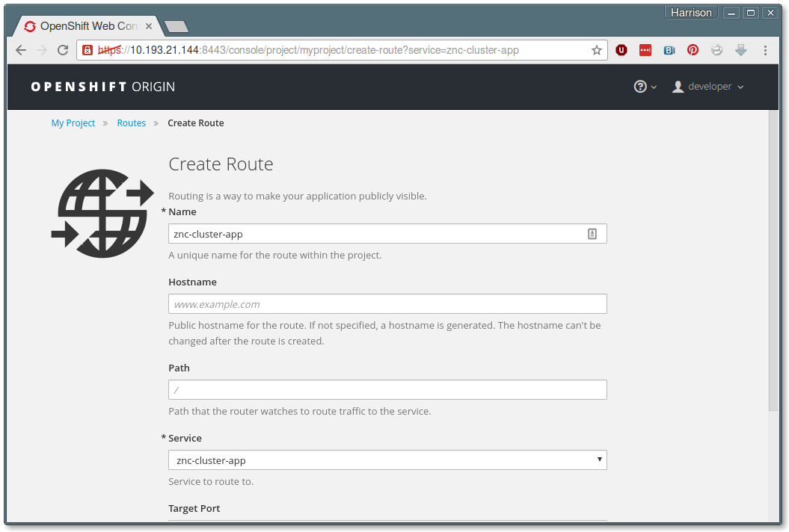Viewport: 789px width, 532px height.
Task: Click the browser reload button
Action: [63, 50]
